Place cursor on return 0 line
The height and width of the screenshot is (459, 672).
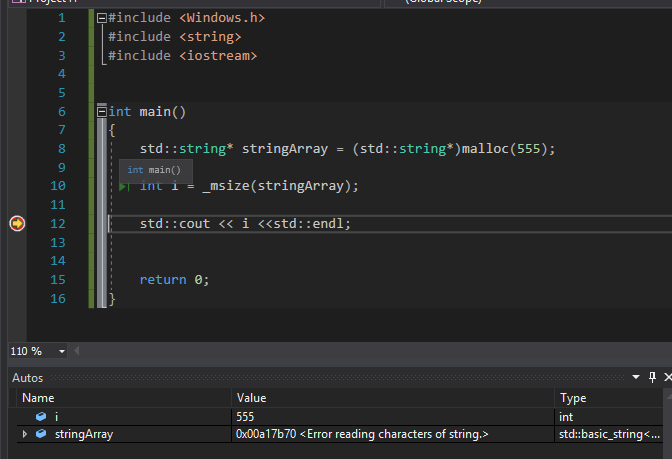pos(174,280)
